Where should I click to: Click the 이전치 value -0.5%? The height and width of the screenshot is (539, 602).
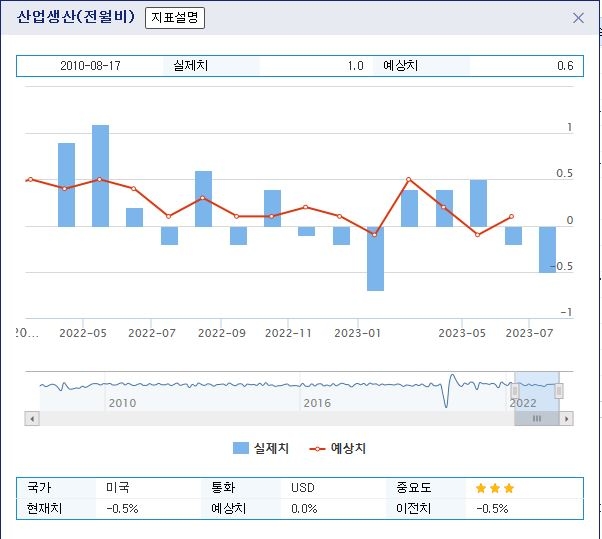click(492, 509)
